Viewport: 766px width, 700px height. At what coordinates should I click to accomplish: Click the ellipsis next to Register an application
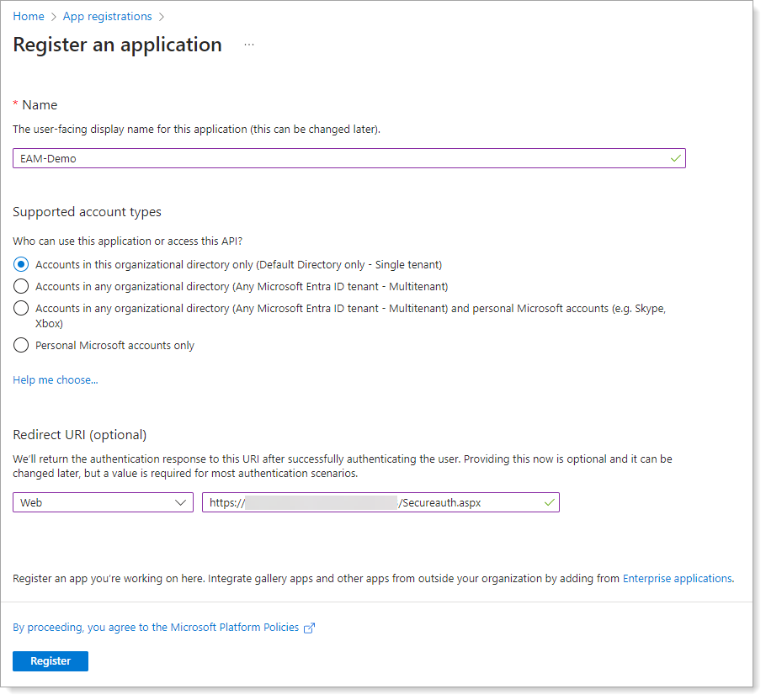[x=248, y=45]
